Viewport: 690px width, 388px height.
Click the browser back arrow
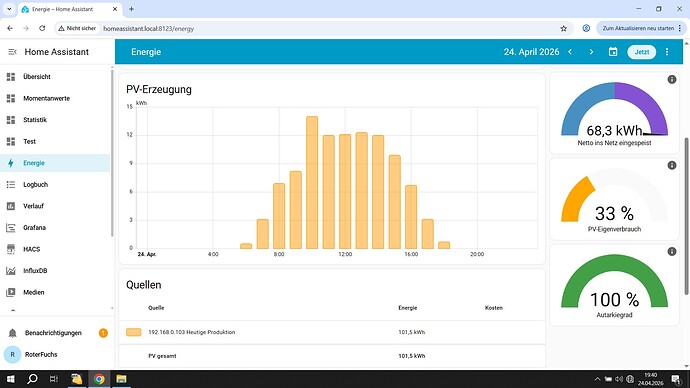coord(10,28)
